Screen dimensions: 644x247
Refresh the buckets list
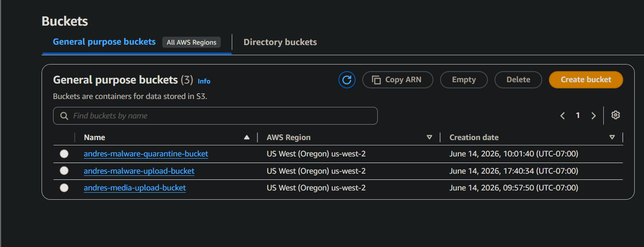coord(347,80)
